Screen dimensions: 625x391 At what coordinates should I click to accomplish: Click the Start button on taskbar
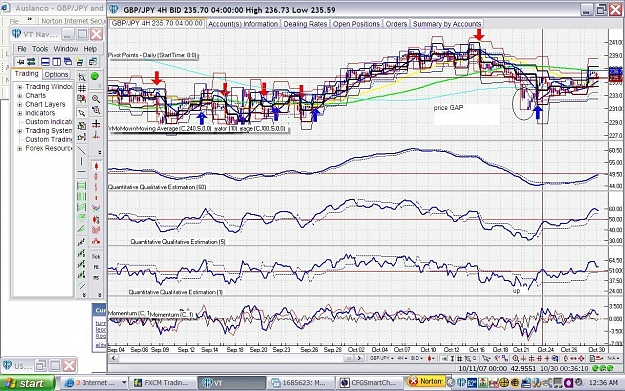coord(28,383)
